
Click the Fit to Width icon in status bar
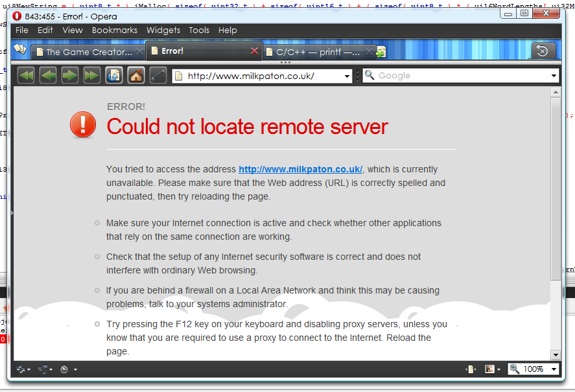click(471, 369)
